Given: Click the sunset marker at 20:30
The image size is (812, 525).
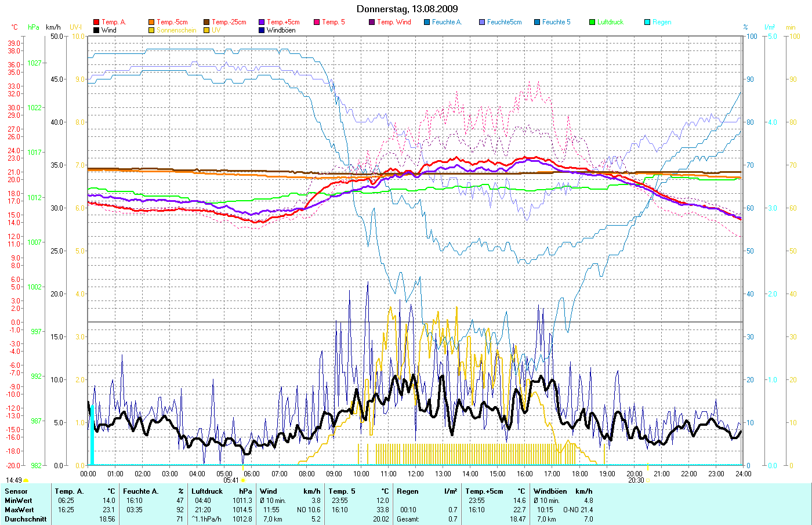Looking at the screenshot, I should (647, 480).
